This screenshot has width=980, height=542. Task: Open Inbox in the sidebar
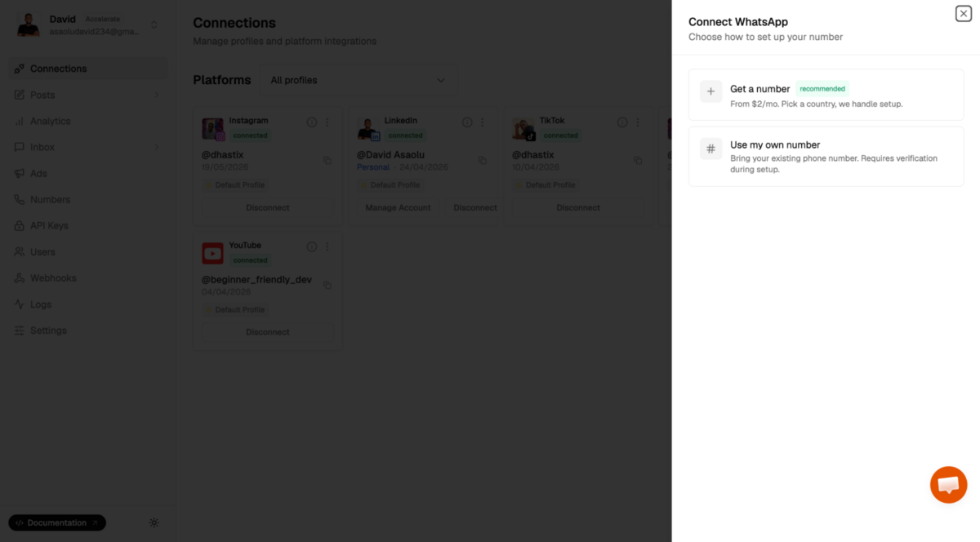[88, 147]
